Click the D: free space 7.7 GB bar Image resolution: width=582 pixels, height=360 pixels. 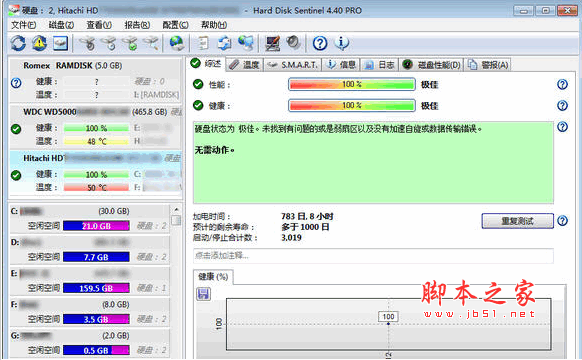point(96,257)
